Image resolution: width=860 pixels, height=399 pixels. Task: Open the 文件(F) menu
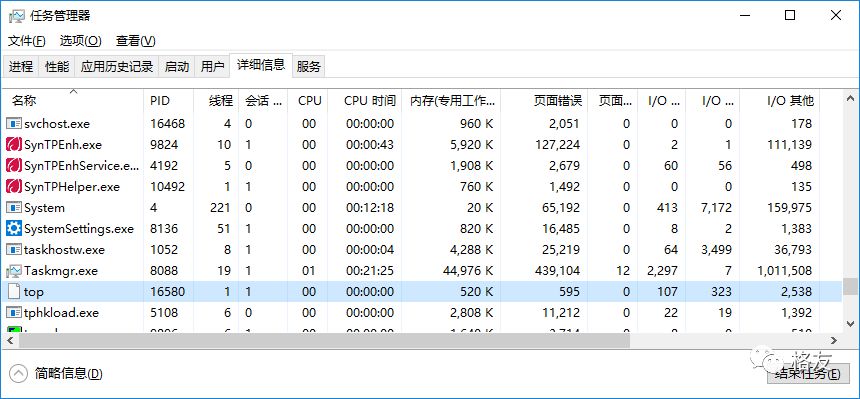coord(26,41)
